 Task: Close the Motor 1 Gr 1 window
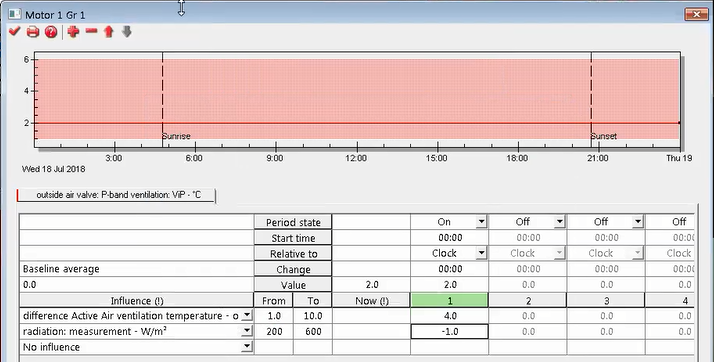[x=696, y=15]
